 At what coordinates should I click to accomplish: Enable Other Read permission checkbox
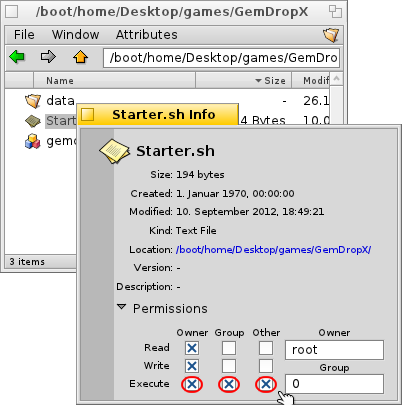coord(266,348)
